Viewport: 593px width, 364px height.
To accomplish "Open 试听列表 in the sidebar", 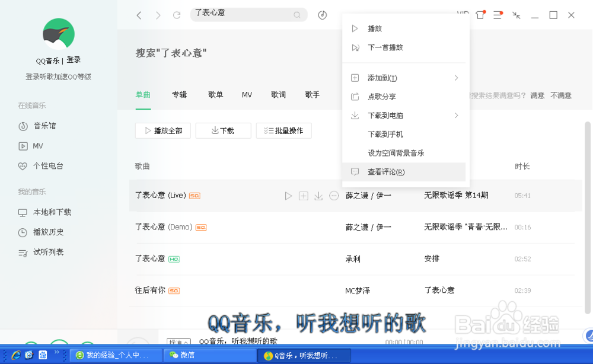I will [x=41, y=253].
